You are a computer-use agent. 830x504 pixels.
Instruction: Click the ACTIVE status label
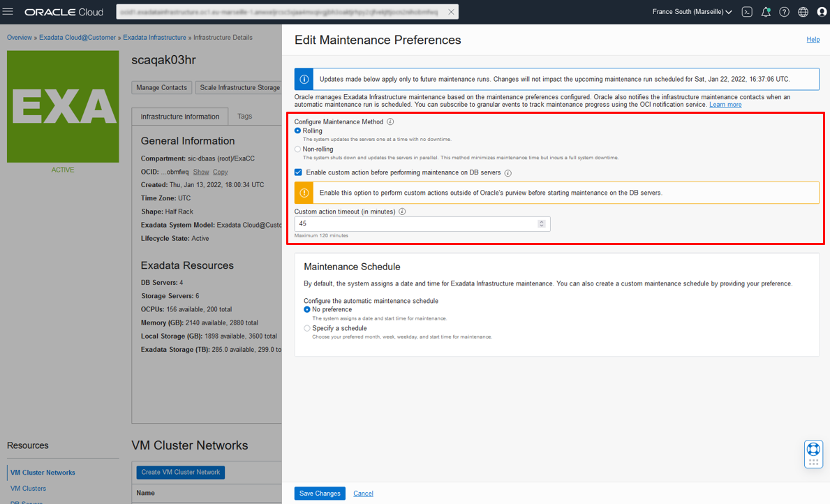point(63,170)
